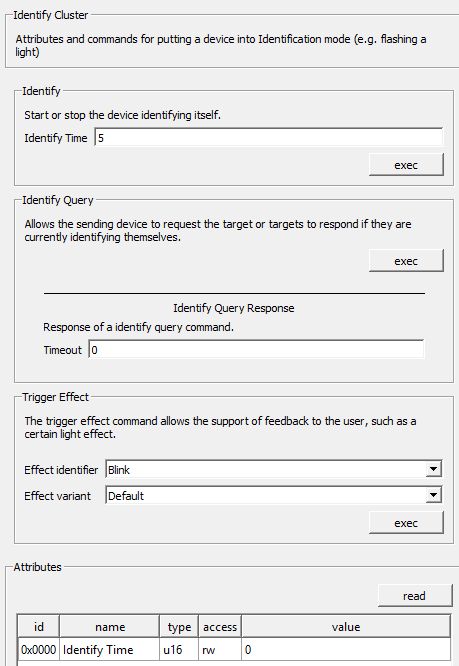
Task: Click the value column header
Action: pos(346,627)
